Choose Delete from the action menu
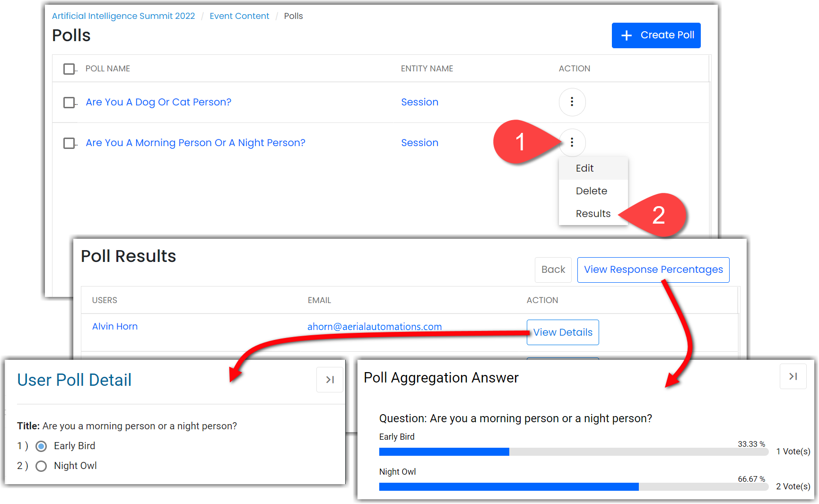The width and height of the screenshot is (819, 504). [591, 191]
